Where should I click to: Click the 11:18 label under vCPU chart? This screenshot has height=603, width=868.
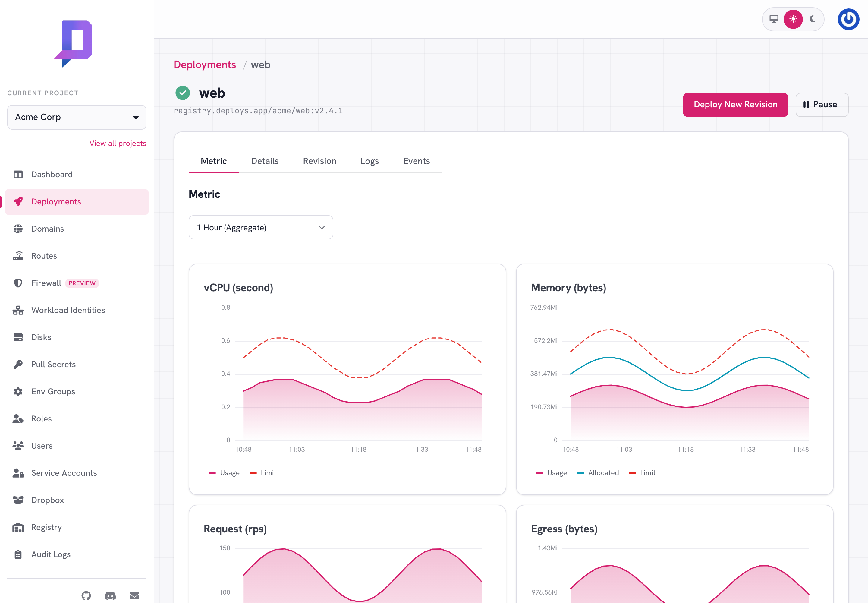click(x=358, y=450)
